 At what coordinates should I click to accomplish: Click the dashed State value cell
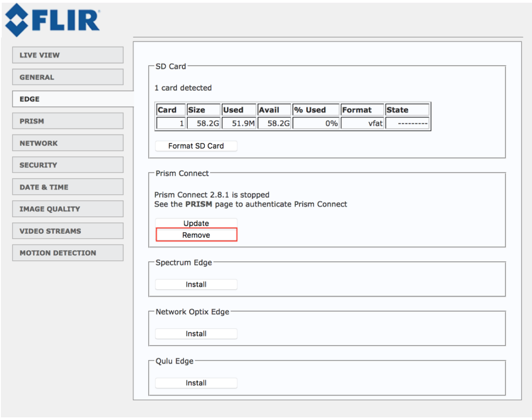point(407,123)
